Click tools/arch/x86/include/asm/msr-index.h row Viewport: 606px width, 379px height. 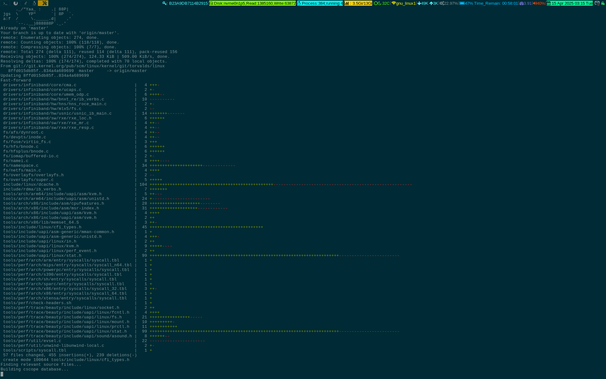click(116, 208)
